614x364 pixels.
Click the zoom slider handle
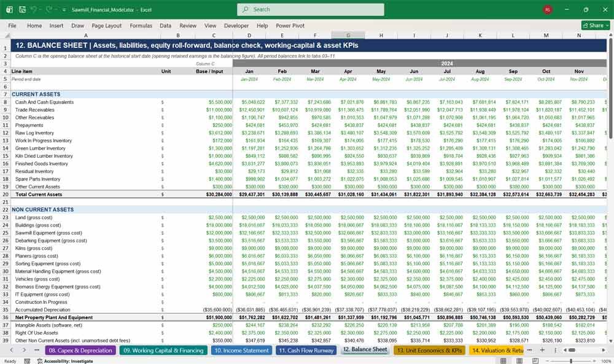click(x=571, y=360)
